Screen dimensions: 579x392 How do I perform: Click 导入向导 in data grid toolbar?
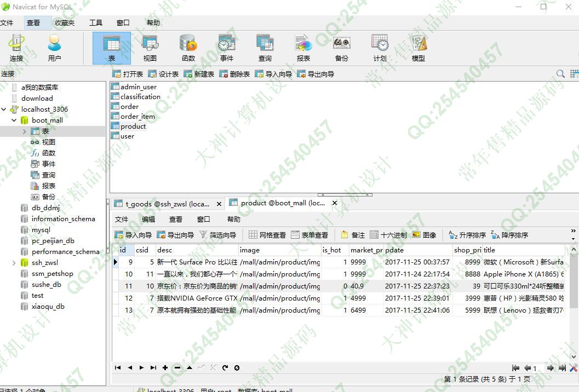133,235
